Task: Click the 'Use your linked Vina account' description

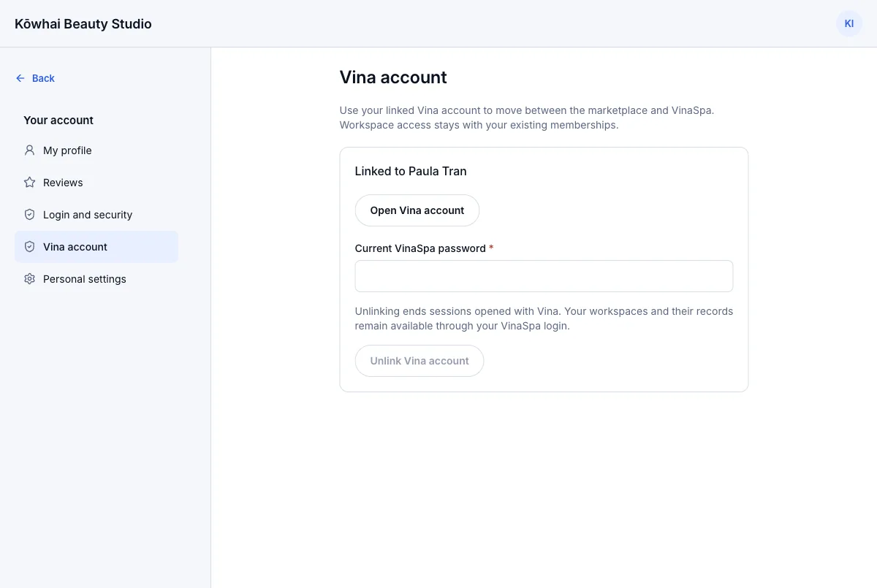Action: pyautogui.click(x=527, y=118)
